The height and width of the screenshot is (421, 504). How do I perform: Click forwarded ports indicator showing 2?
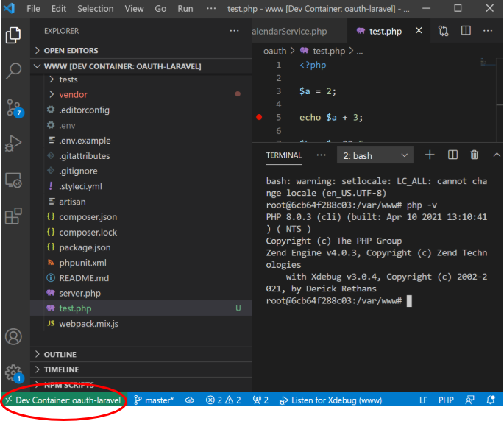tap(260, 400)
